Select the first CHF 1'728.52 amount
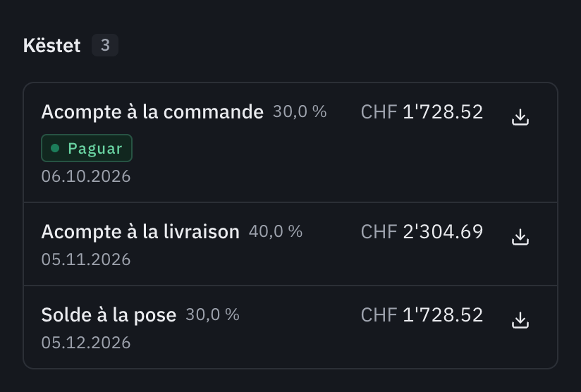This screenshot has height=392, width=581. (x=422, y=112)
